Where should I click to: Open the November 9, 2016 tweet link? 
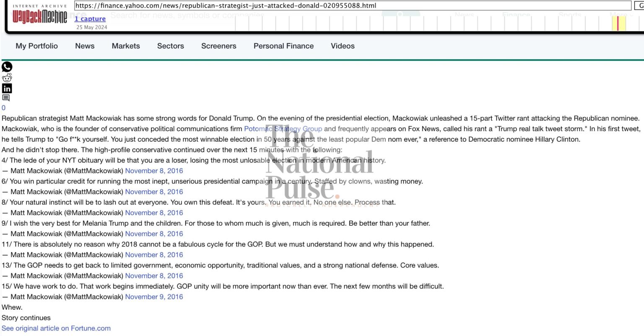154,297
